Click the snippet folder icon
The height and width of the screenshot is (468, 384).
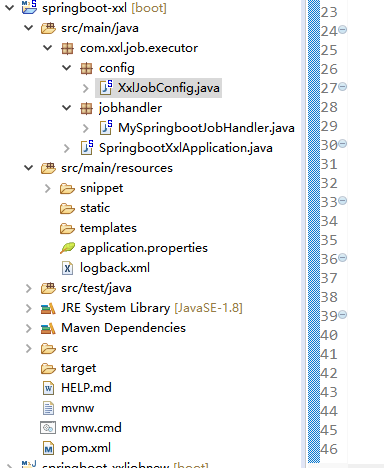pyautogui.click(x=67, y=188)
